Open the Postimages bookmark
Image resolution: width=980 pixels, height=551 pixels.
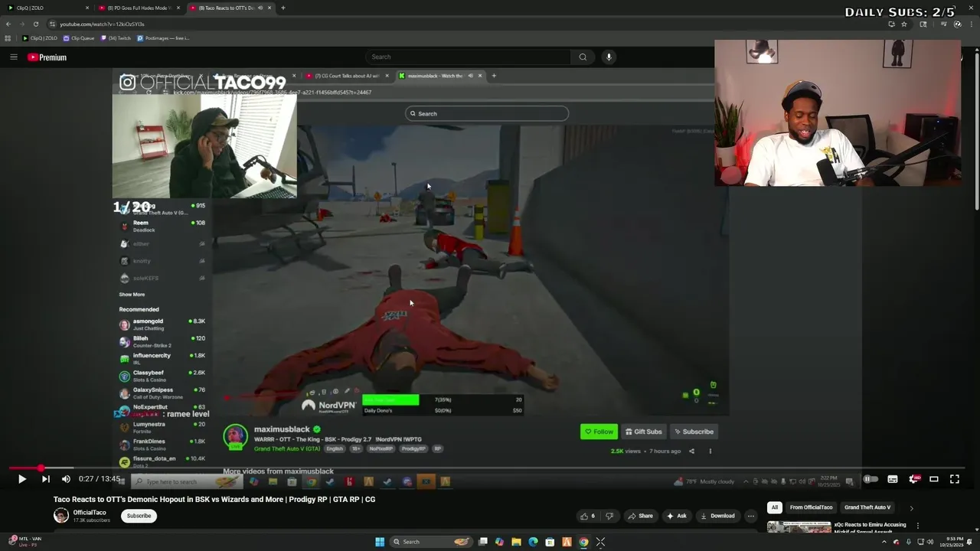[163, 37]
